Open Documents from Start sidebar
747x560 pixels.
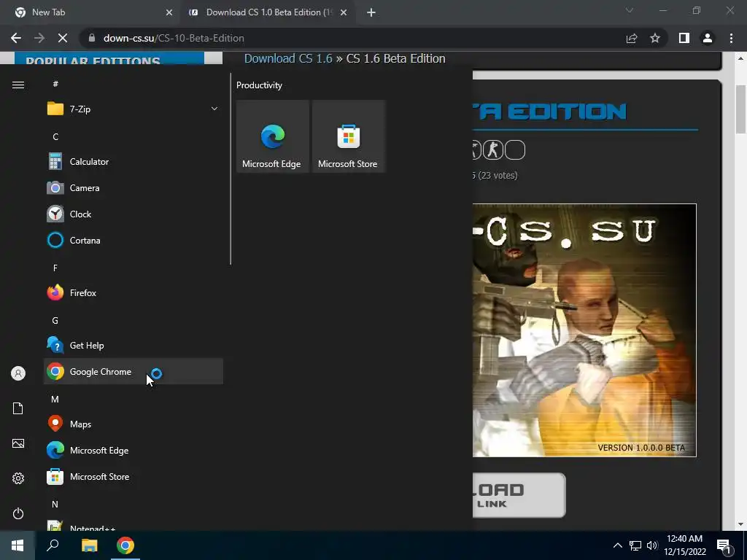(x=18, y=408)
